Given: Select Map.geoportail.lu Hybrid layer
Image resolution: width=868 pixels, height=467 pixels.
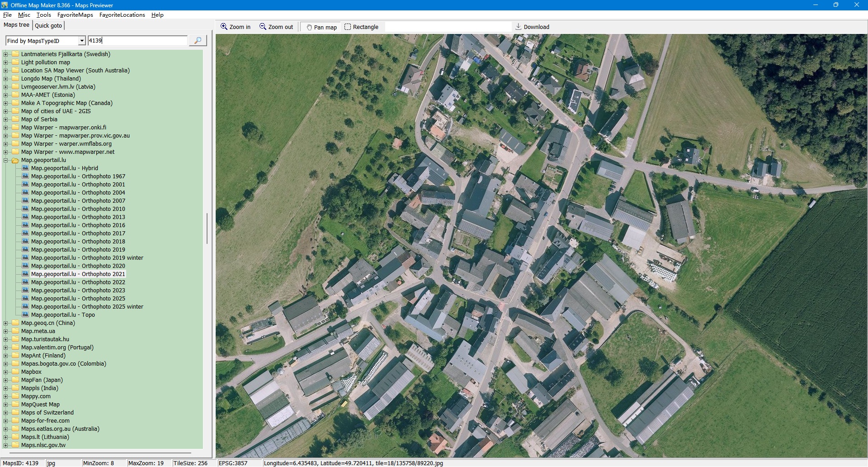Looking at the screenshot, I should (64, 168).
